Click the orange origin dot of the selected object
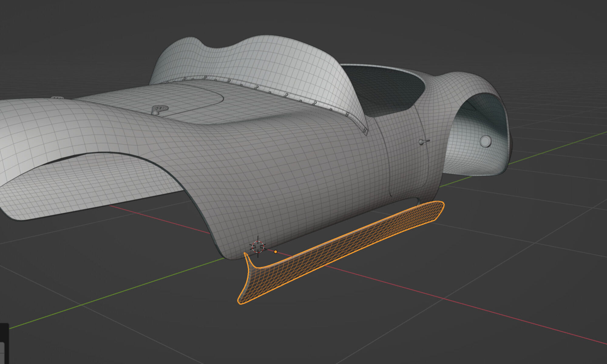The image size is (607, 364). click(x=276, y=252)
